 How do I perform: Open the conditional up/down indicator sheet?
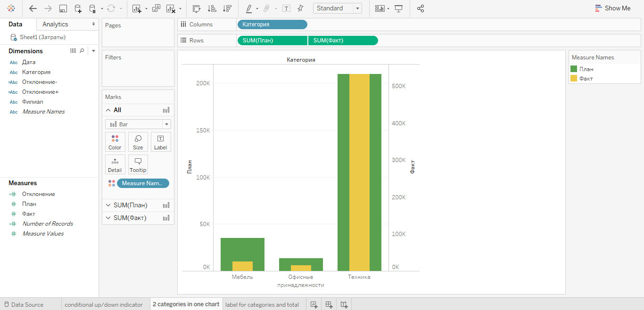(x=103, y=305)
